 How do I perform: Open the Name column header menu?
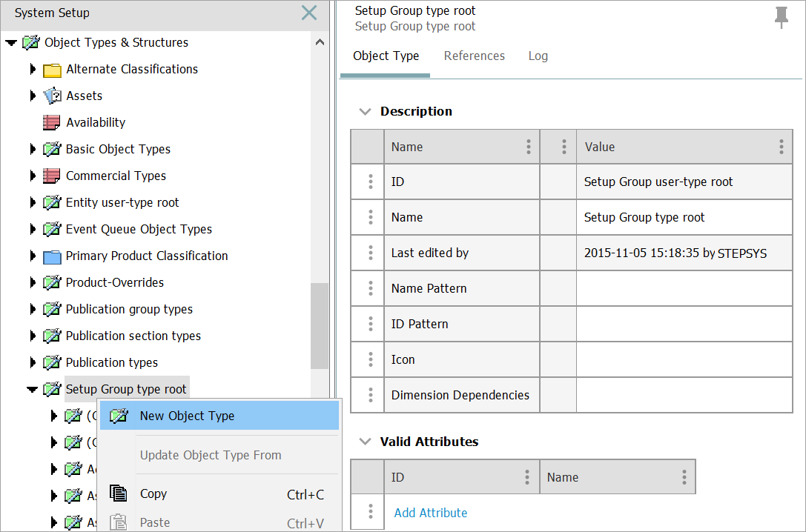click(528, 147)
